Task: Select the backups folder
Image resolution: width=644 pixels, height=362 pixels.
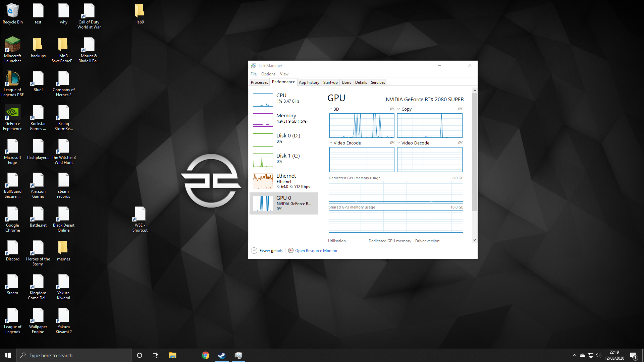Action: coord(38,48)
